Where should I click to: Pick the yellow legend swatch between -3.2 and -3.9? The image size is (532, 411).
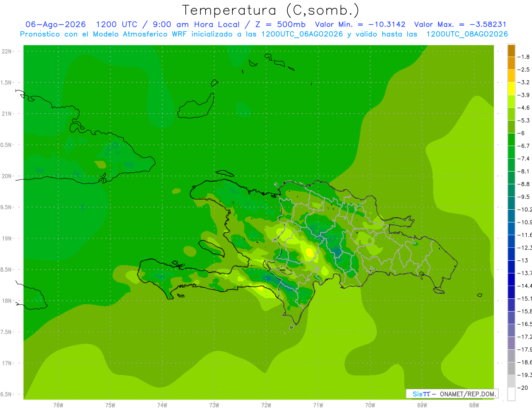click(511, 89)
